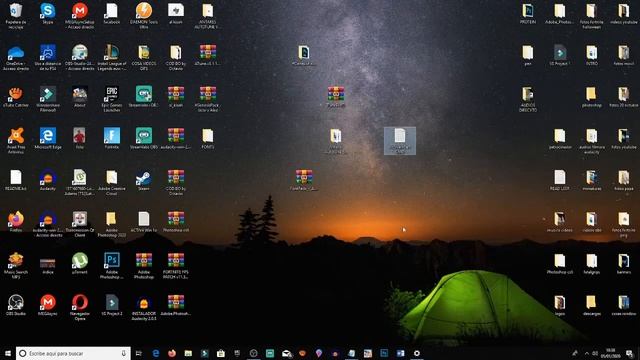Image resolution: width=640 pixels, height=360 pixels.
Task: Select the Epic Games Launcher shortcut
Action: point(111,99)
